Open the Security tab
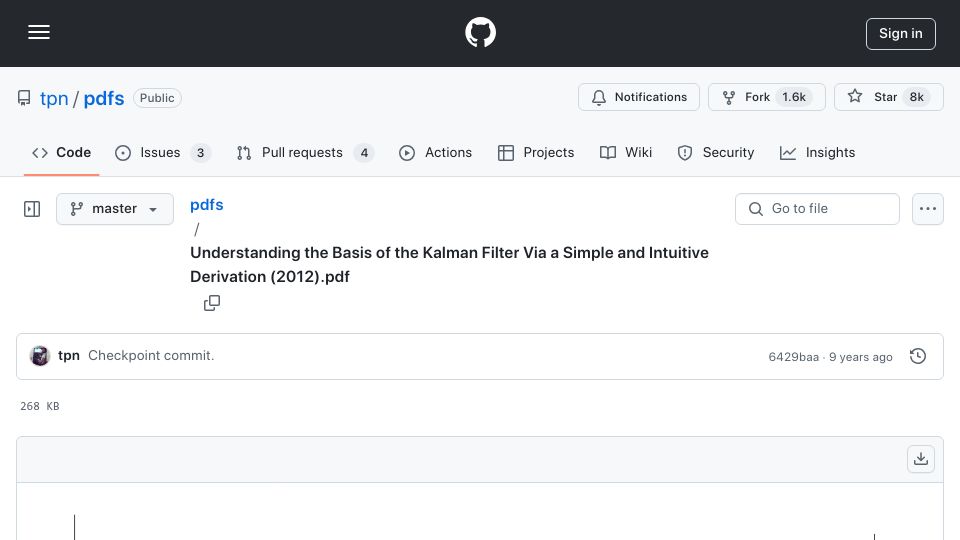The width and height of the screenshot is (960, 540). [716, 152]
